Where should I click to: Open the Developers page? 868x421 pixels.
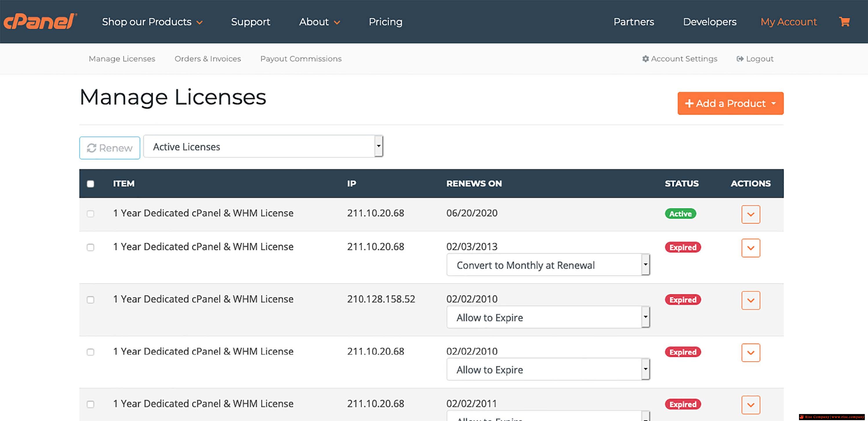710,22
